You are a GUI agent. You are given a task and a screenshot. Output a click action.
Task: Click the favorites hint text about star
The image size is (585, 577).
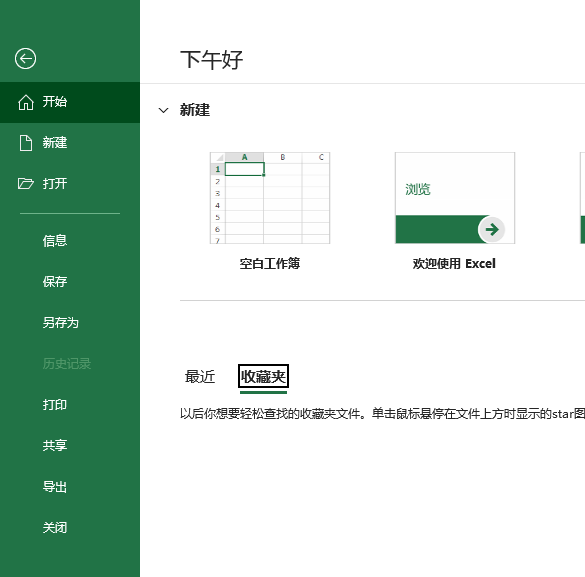(x=382, y=414)
